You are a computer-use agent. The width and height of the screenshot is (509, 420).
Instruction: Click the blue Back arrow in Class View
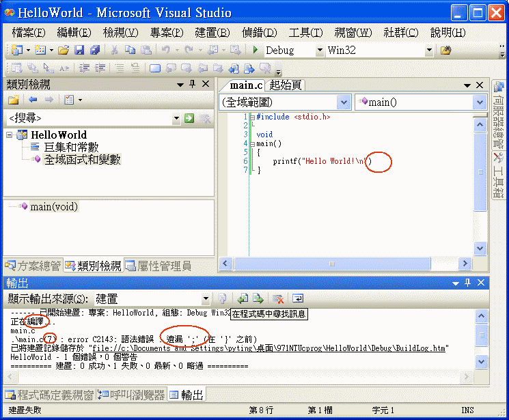click(33, 99)
